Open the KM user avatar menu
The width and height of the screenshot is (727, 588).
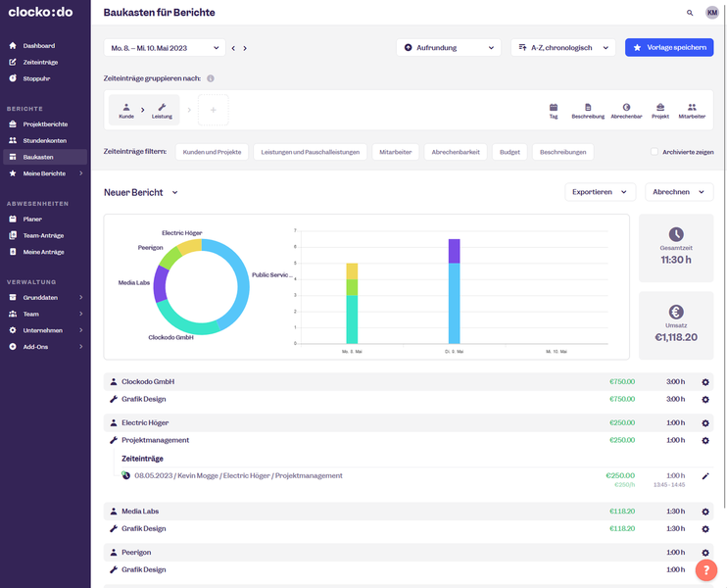click(x=711, y=13)
